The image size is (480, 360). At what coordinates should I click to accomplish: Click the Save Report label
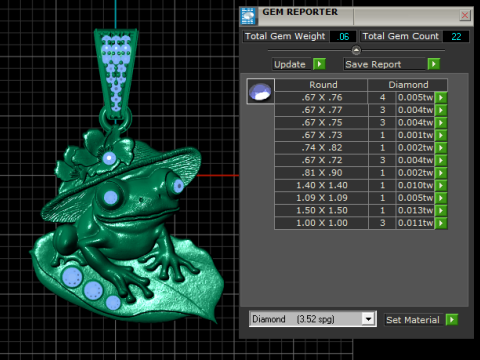point(373,64)
